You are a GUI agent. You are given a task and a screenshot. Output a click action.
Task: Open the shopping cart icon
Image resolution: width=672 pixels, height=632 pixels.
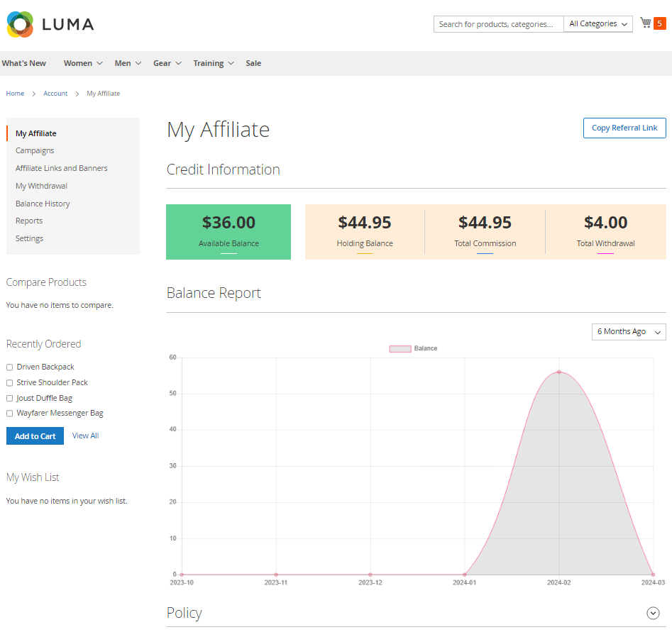[x=645, y=23]
